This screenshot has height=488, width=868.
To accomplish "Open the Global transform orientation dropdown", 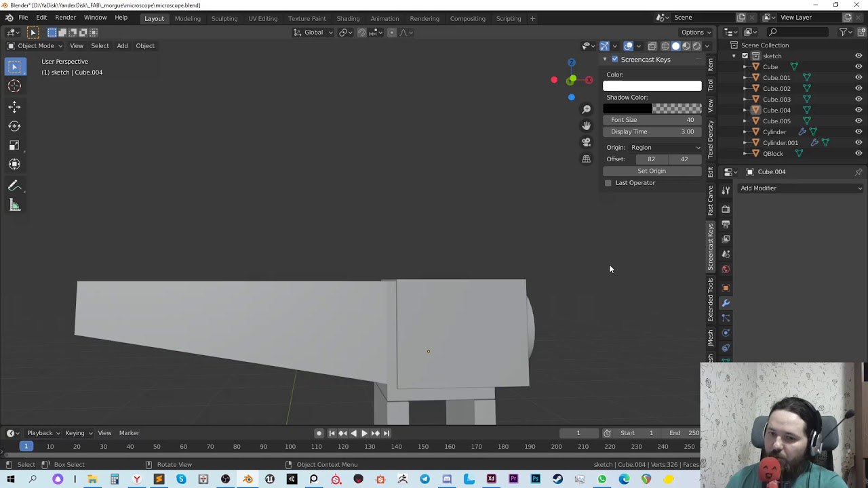I will 313,33.
